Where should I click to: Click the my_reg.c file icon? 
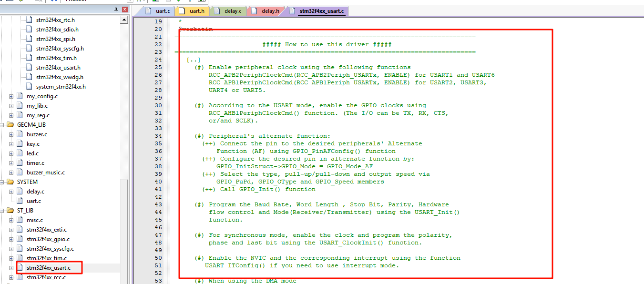[20, 115]
